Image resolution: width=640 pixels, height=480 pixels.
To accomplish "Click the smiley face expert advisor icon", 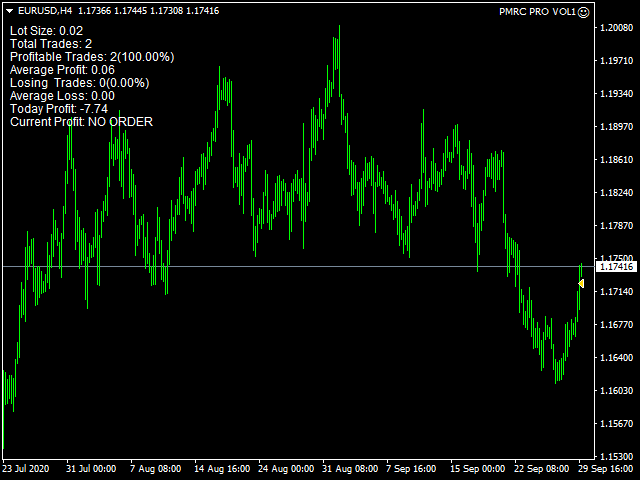I will pos(584,12).
